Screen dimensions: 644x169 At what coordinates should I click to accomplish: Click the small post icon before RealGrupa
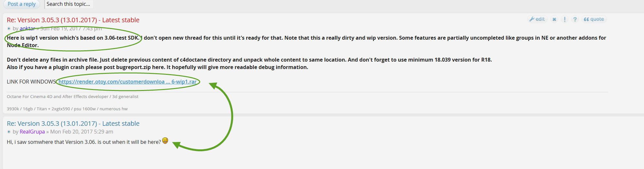tap(9, 132)
